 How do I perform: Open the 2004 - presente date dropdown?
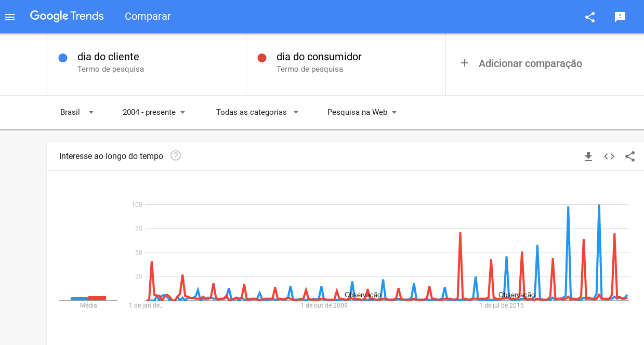[154, 112]
